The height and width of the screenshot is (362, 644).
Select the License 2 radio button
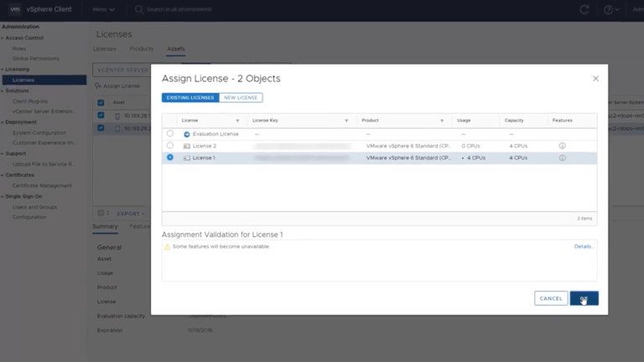[x=170, y=145]
